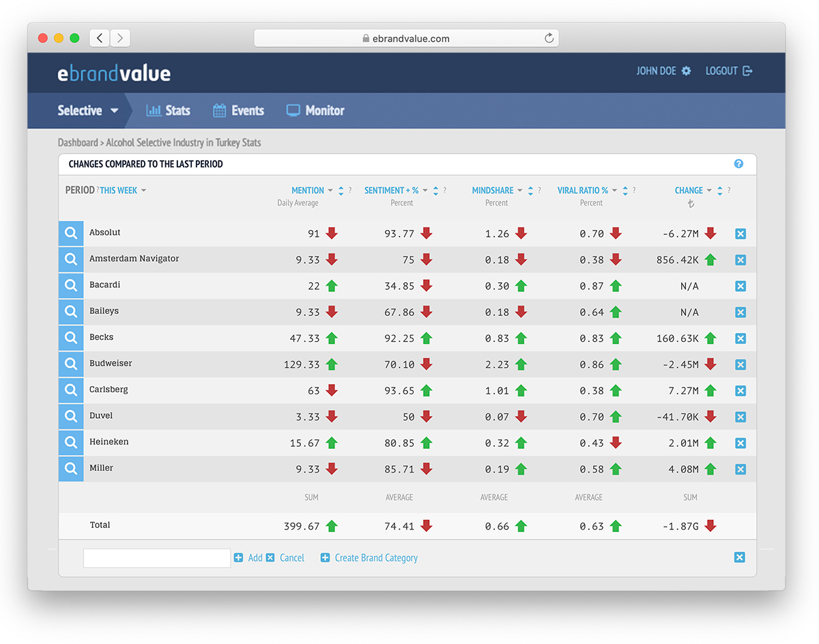Open VIRAL RATIO % column dropdown
The image size is (819, 644).
pos(614,191)
